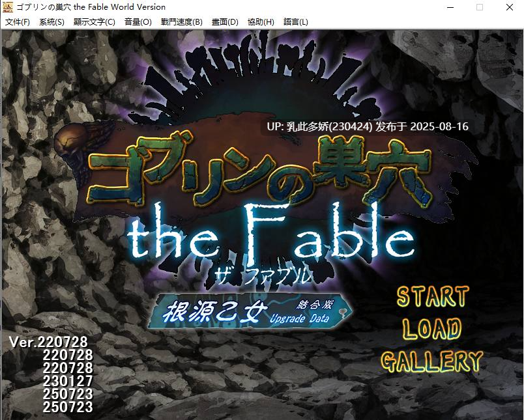Click the game icon in title bar
The height and width of the screenshot is (420, 524).
[x=8, y=7]
